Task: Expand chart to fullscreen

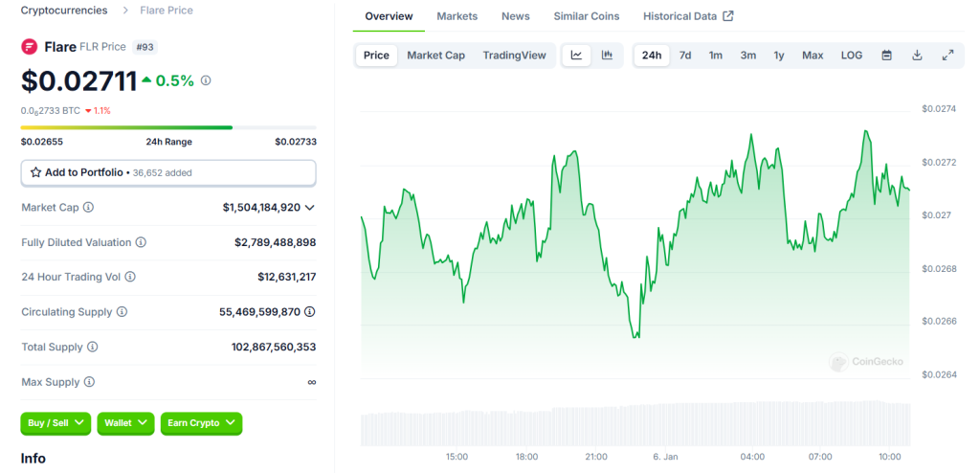Action: coord(947,56)
